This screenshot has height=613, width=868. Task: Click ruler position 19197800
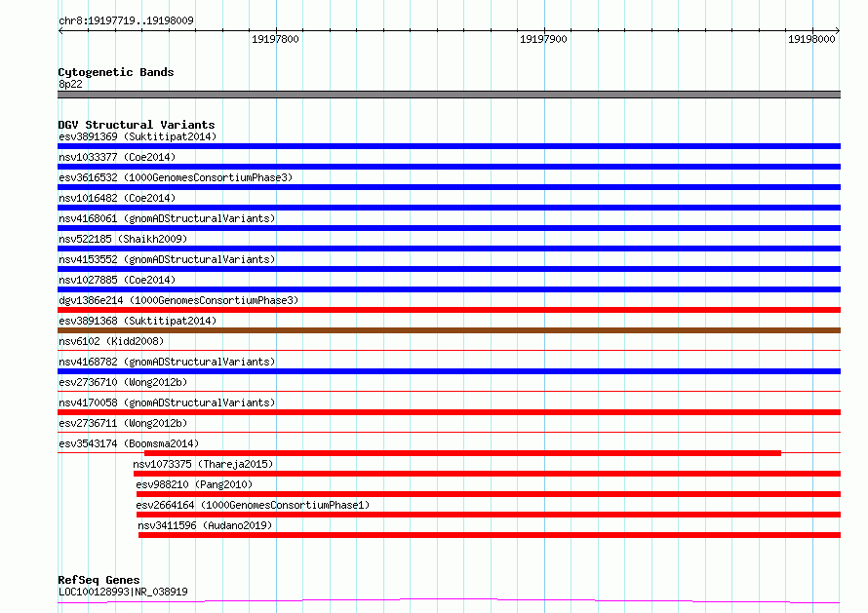click(275, 39)
